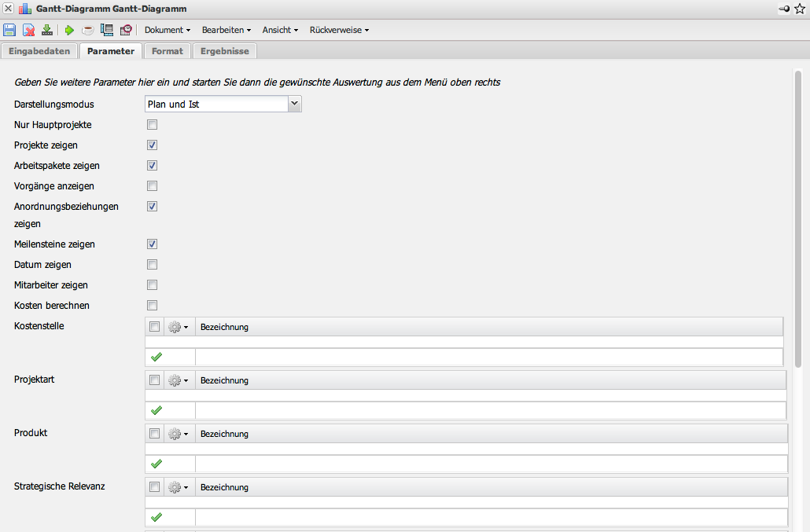Confirm Projektart entry with green checkmark
This screenshot has height=532, width=810.
(x=156, y=410)
